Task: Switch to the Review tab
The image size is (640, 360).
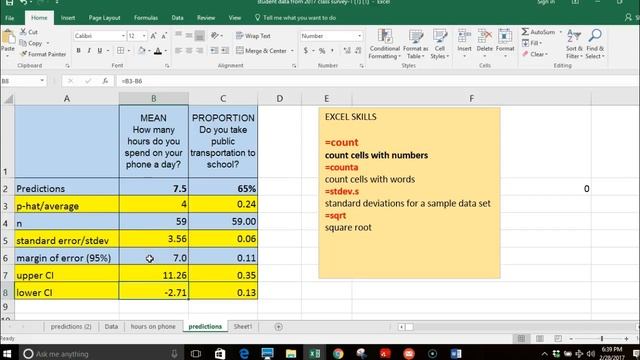Action: click(206, 18)
